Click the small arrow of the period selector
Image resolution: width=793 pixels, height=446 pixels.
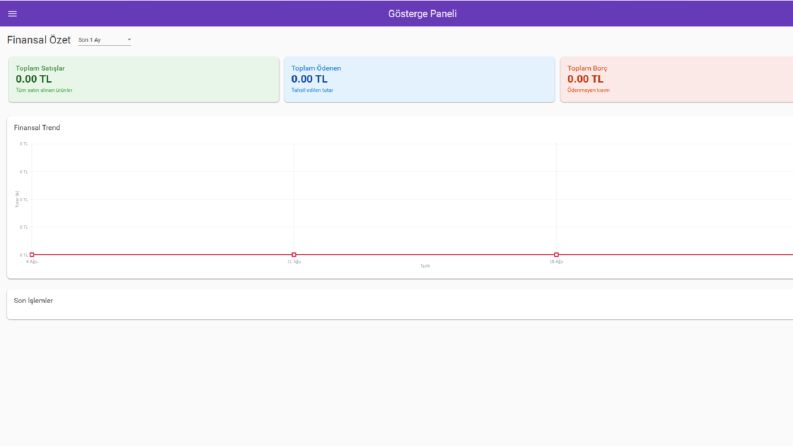tap(129, 39)
